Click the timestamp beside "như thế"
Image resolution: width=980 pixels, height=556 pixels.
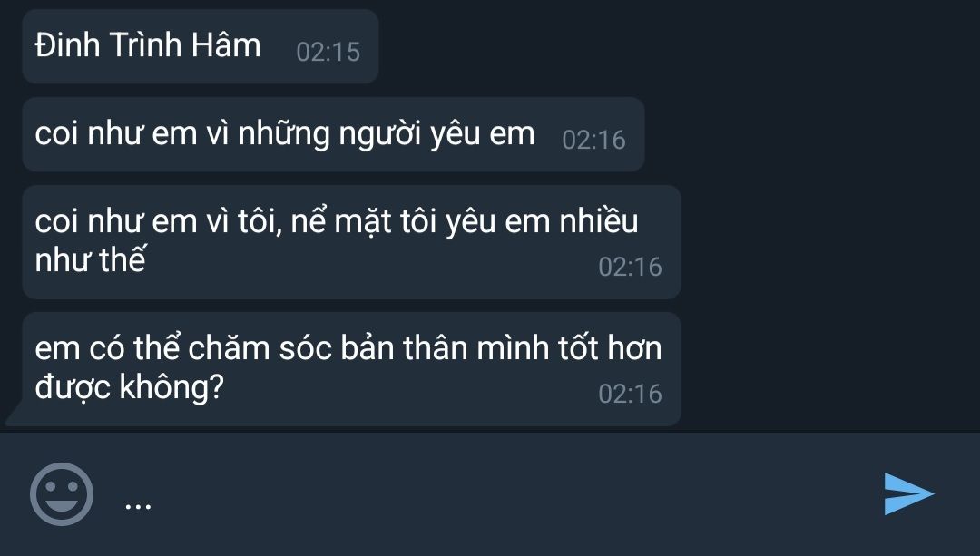click(630, 267)
